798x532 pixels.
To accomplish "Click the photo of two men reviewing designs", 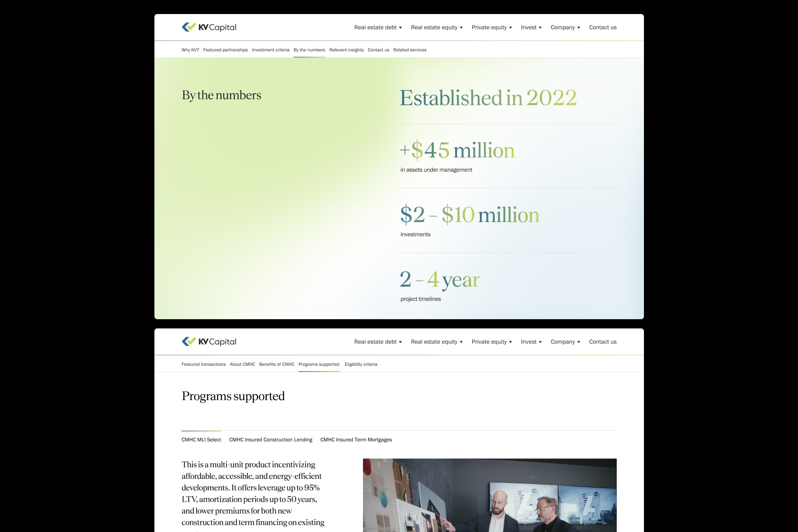I will [490, 495].
